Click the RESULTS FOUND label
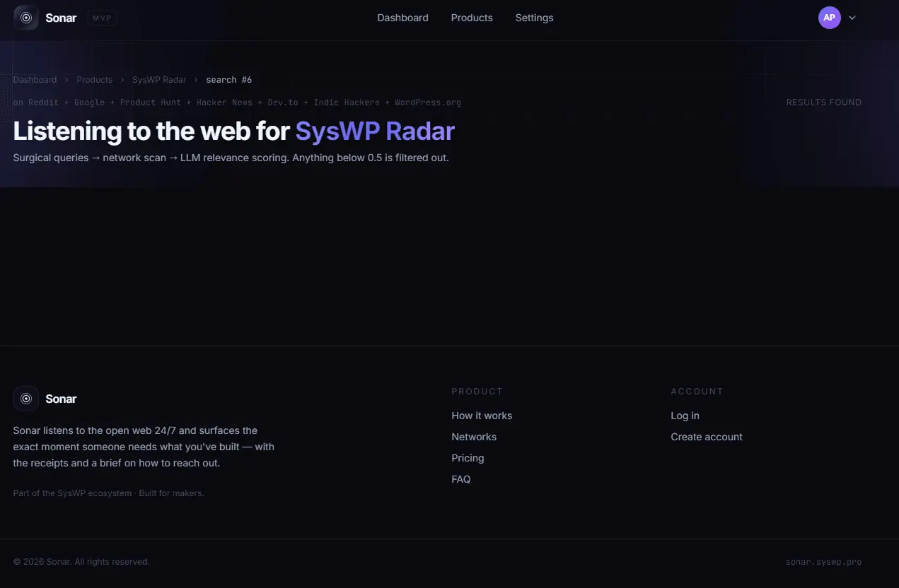899x588 pixels. click(824, 102)
